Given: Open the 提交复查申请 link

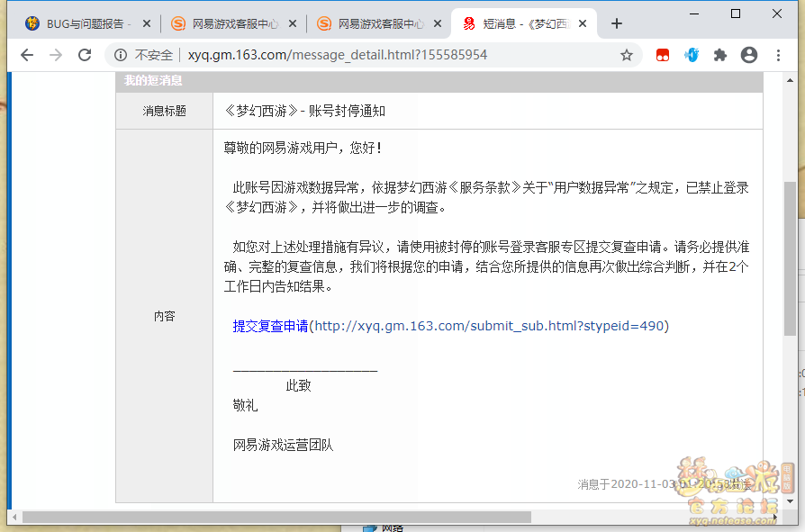Looking at the screenshot, I should tap(270, 326).
